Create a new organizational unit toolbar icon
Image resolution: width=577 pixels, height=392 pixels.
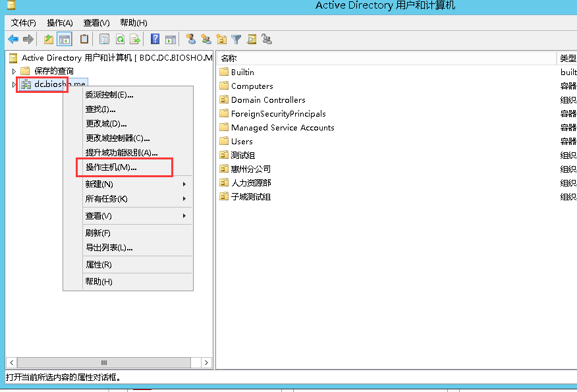click(x=221, y=39)
